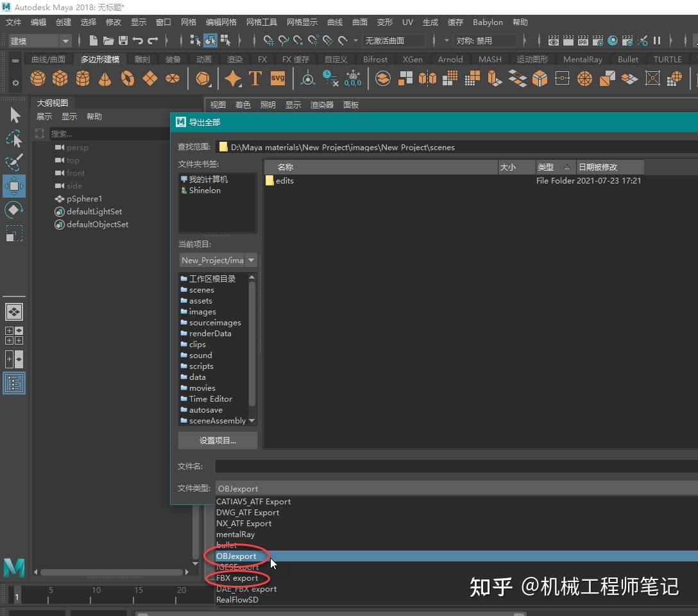698x616 pixels.
Task: Click the Outliner horizontal scrollbar
Action: pos(111,572)
